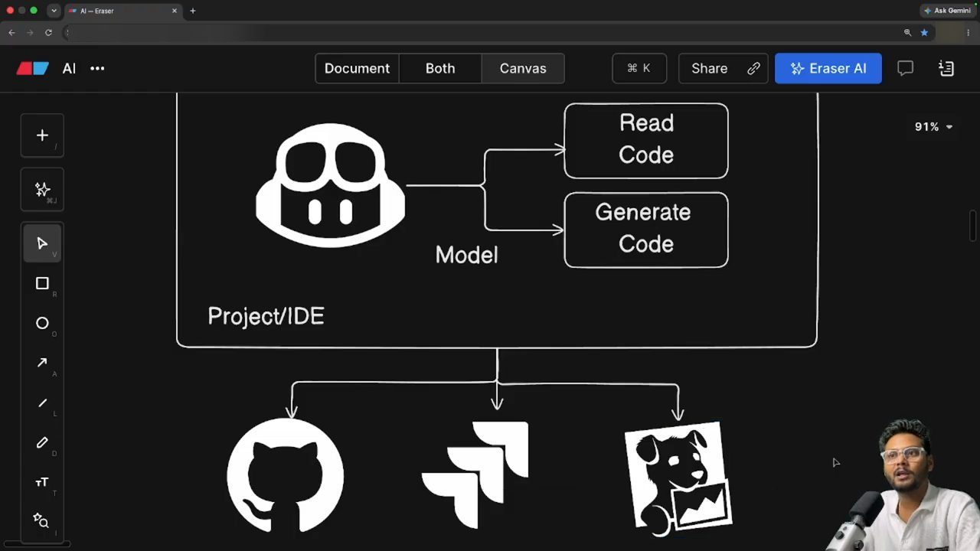Select the arrow tool
980x551 pixels.
tap(42, 363)
